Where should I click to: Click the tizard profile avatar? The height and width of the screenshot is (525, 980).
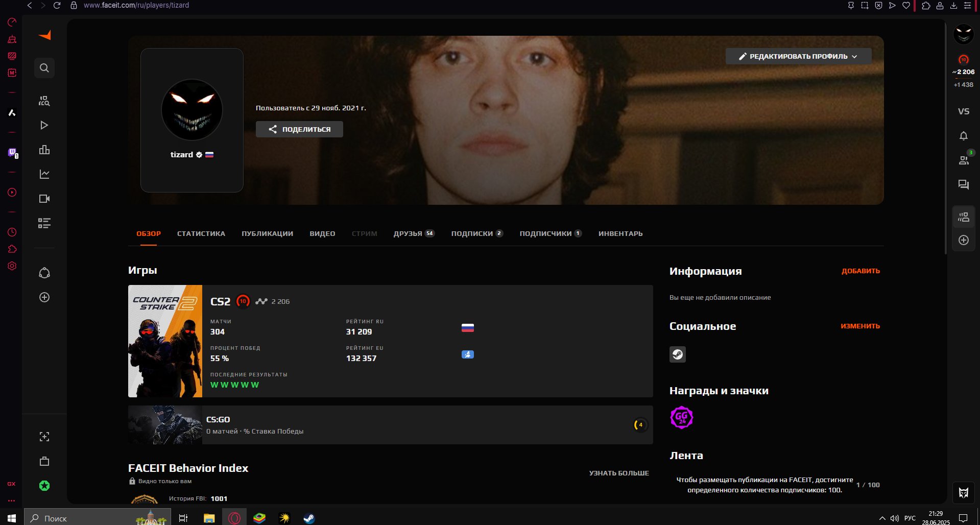(192, 110)
